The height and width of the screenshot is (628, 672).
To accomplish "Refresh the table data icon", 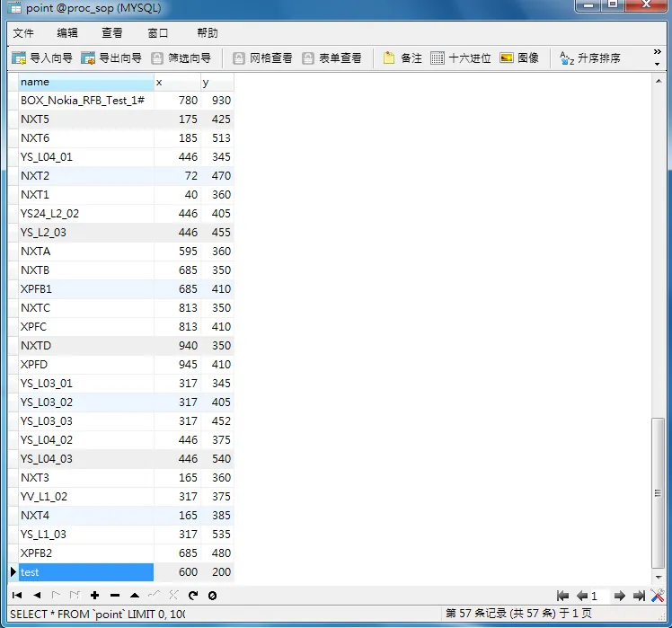I will (193, 595).
